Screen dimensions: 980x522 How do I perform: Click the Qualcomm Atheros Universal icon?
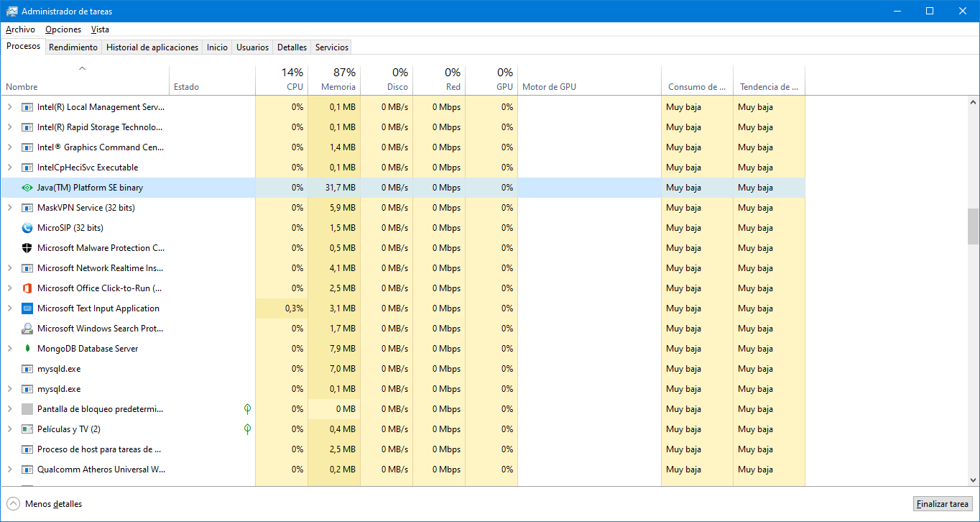[27, 470]
